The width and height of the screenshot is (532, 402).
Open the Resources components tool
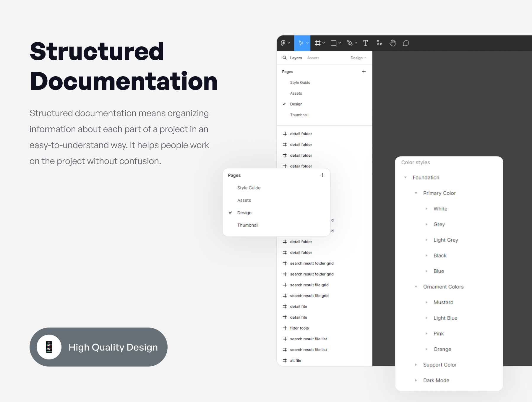pyautogui.click(x=379, y=43)
